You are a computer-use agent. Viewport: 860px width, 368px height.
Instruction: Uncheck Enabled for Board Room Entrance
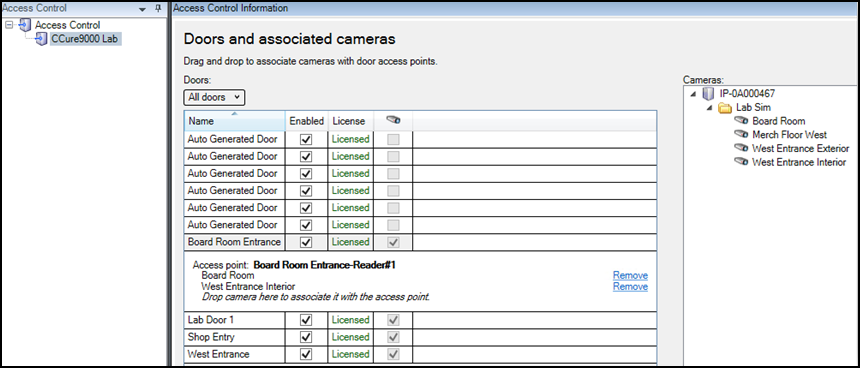tap(306, 242)
